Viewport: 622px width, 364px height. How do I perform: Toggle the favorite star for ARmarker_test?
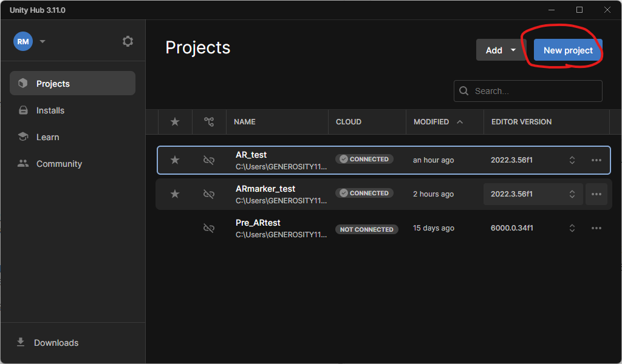pyautogui.click(x=175, y=194)
